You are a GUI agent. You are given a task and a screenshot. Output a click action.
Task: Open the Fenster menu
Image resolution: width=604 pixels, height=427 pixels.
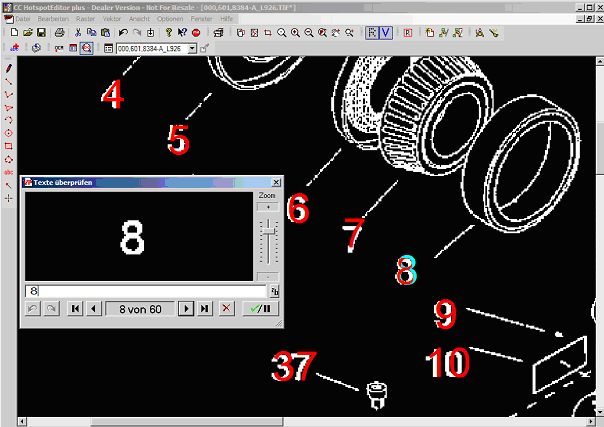pos(201,18)
